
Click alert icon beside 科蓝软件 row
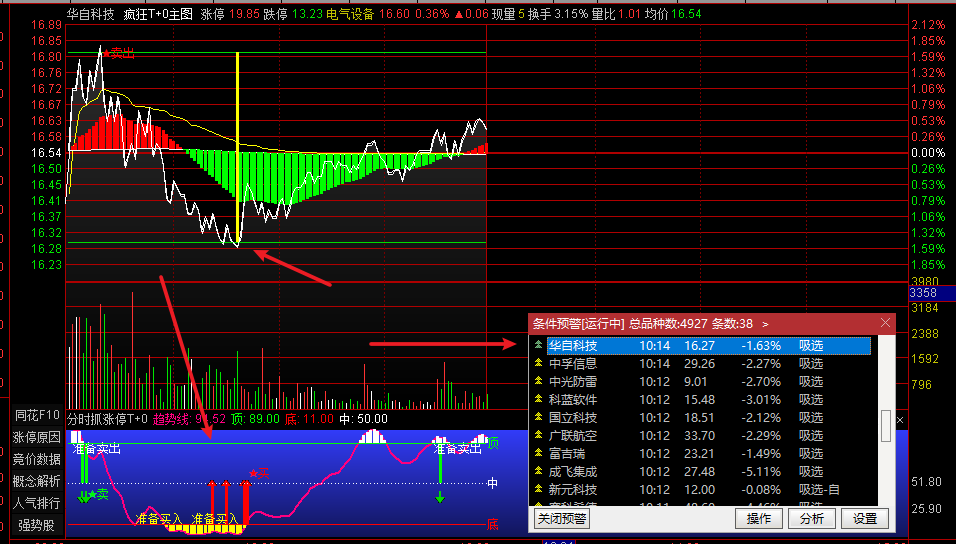pos(538,399)
